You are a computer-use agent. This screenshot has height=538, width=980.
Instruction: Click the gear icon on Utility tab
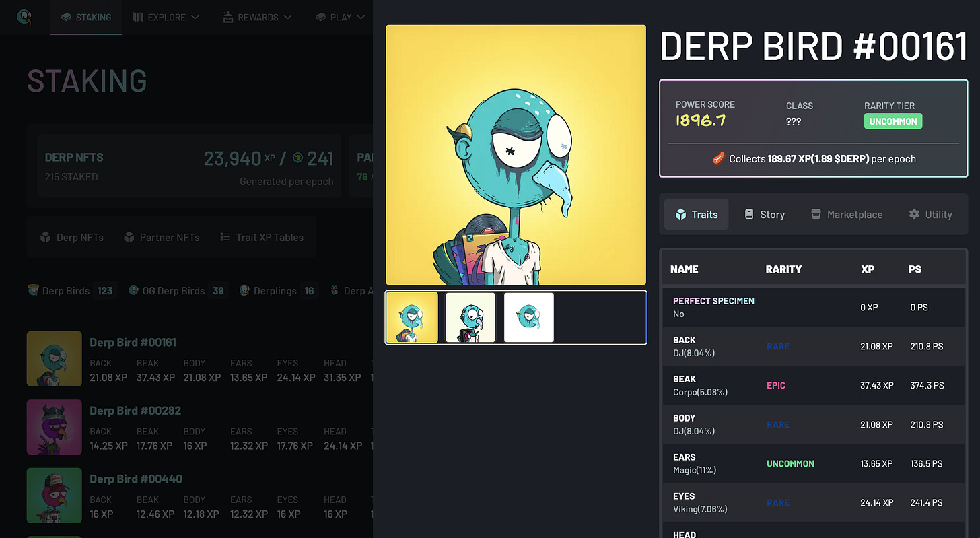(914, 214)
